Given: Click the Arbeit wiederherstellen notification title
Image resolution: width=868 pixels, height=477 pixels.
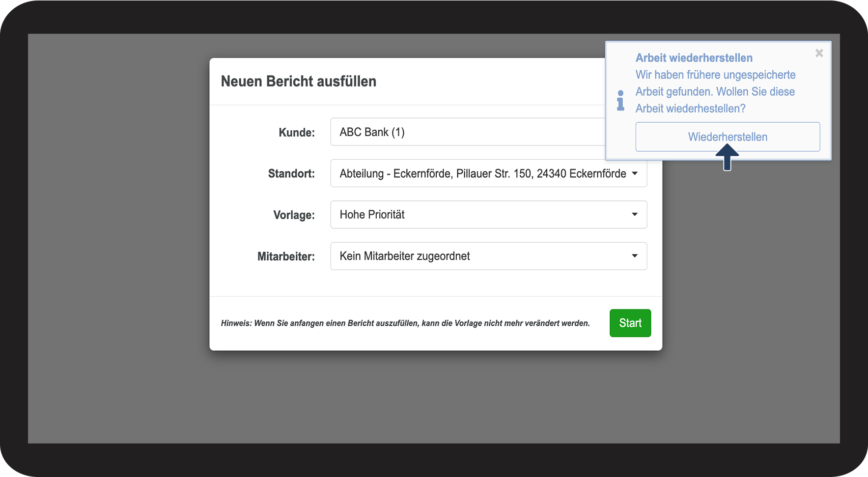Looking at the screenshot, I should (694, 58).
